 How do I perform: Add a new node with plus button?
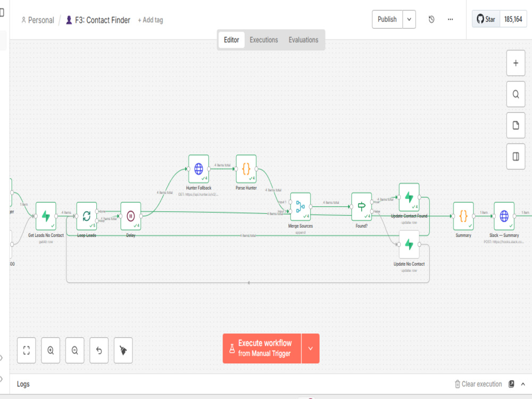click(x=516, y=63)
